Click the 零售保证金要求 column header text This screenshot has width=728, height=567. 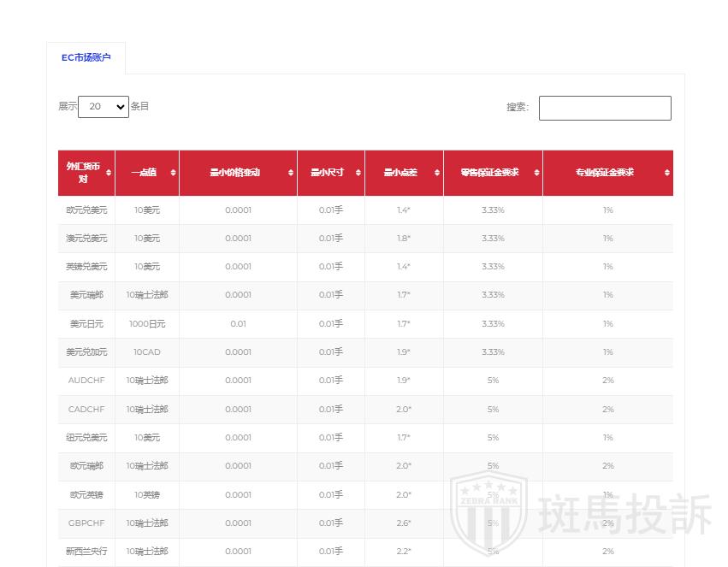(x=490, y=173)
